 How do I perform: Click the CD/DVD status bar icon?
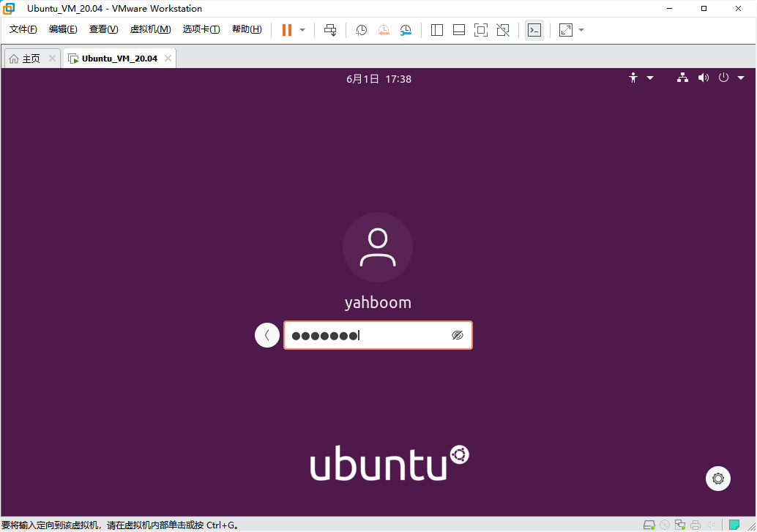coord(665,525)
